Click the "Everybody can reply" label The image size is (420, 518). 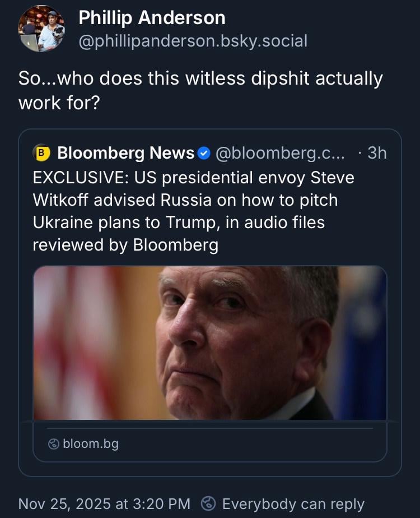tap(293, 503)
